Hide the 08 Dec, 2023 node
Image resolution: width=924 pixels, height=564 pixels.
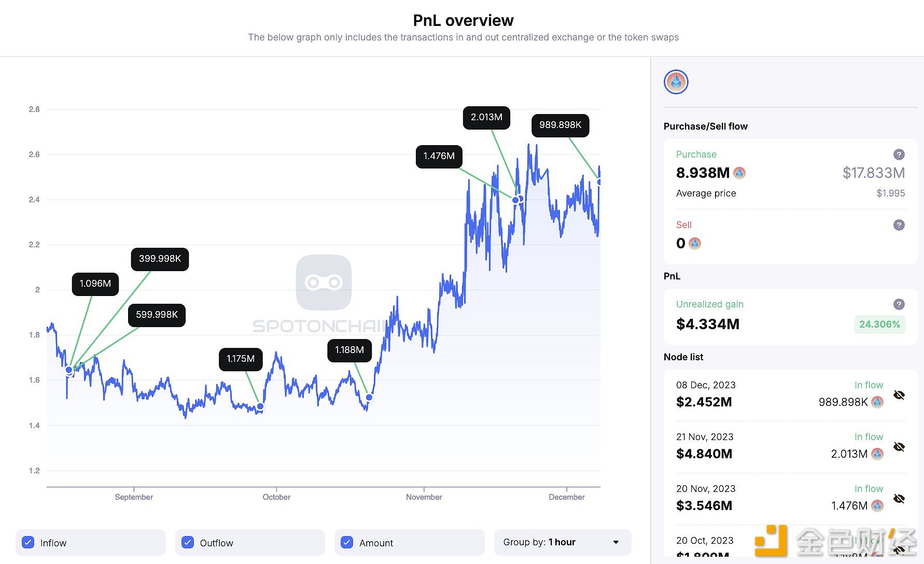[x=899, y=395]
